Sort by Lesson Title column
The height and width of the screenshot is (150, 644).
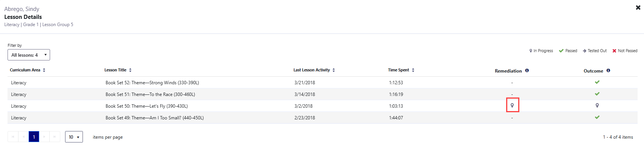130,70
